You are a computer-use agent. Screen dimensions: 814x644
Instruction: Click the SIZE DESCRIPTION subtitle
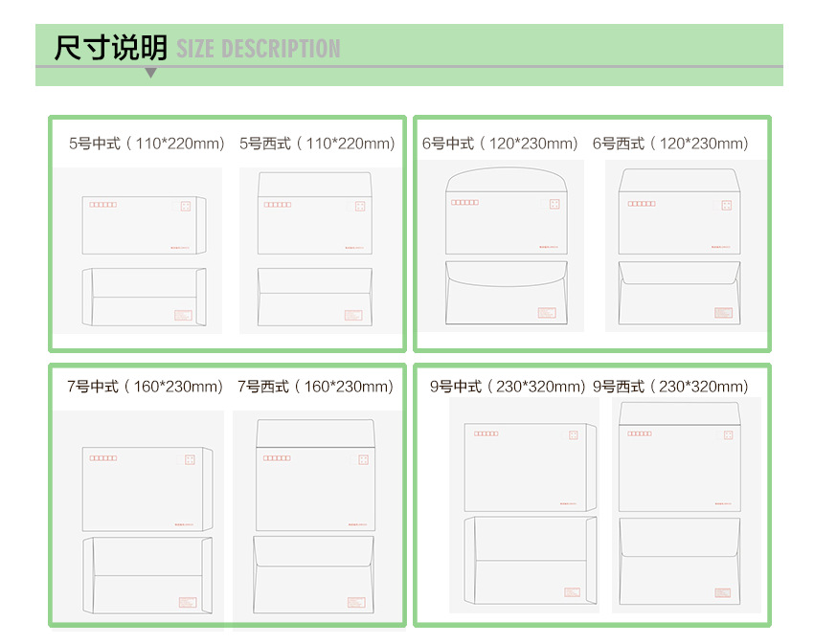pyautogui.click(x=259, y=49)
